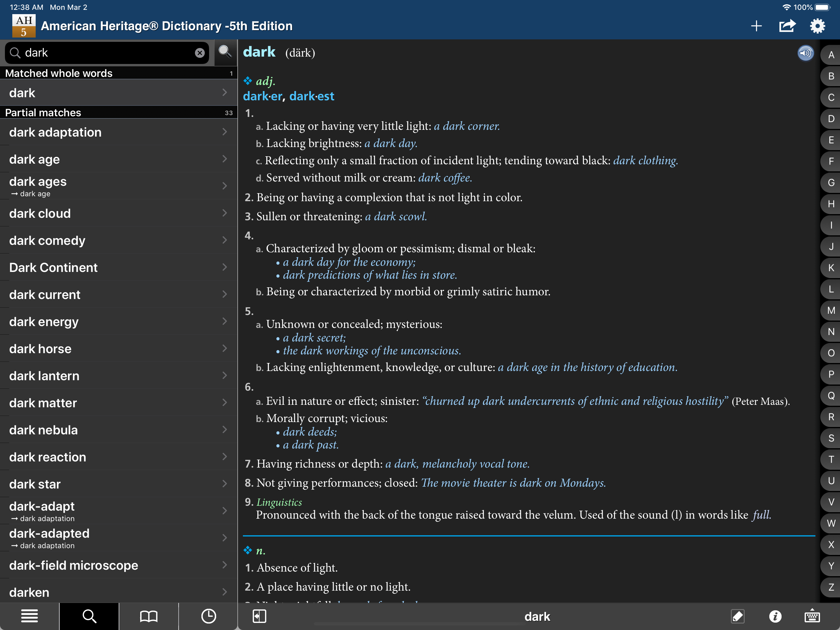Open the 'dark comedy' entry

(x=118, y=241)
